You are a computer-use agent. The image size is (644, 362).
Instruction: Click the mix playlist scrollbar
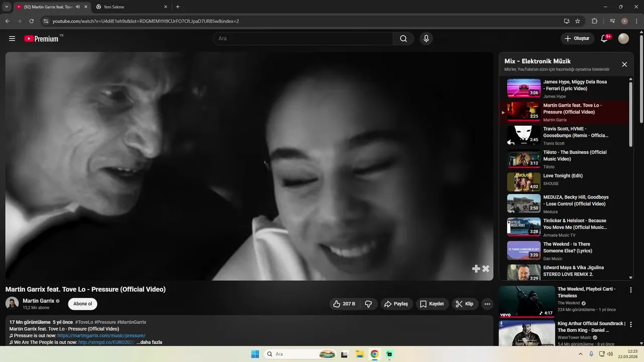pyautogui.click(x=631, y=115)
